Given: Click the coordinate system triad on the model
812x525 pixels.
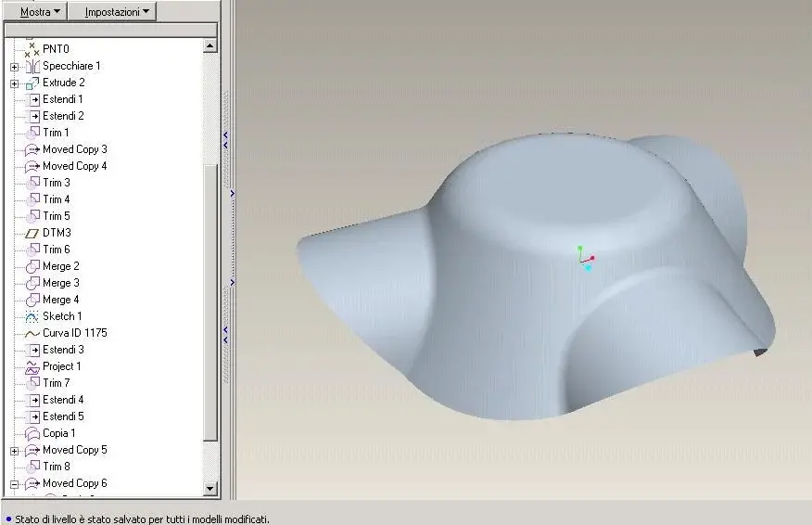Looking at the screenshot, I should coord(586,258).
